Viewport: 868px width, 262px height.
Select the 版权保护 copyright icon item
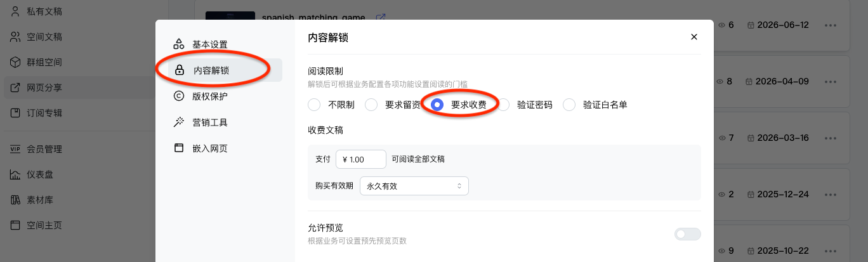[x=179, y=96]
